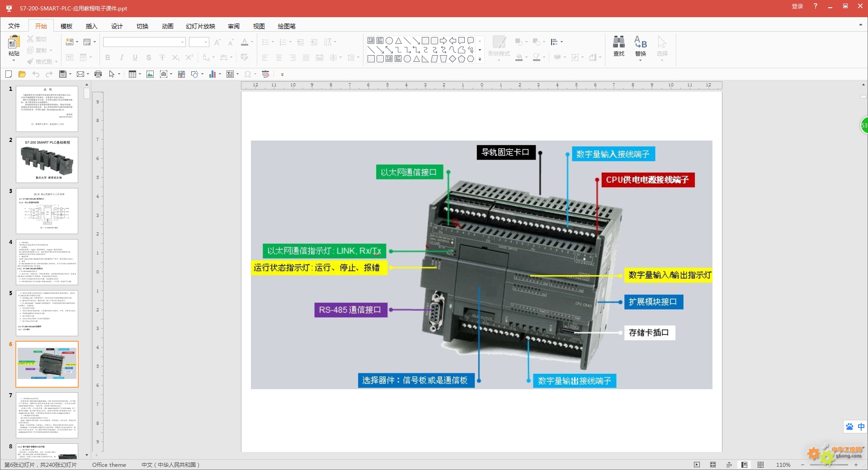868x470 pixels.
Task: Click the insert table icon
Action: click(x=132, y=74)
